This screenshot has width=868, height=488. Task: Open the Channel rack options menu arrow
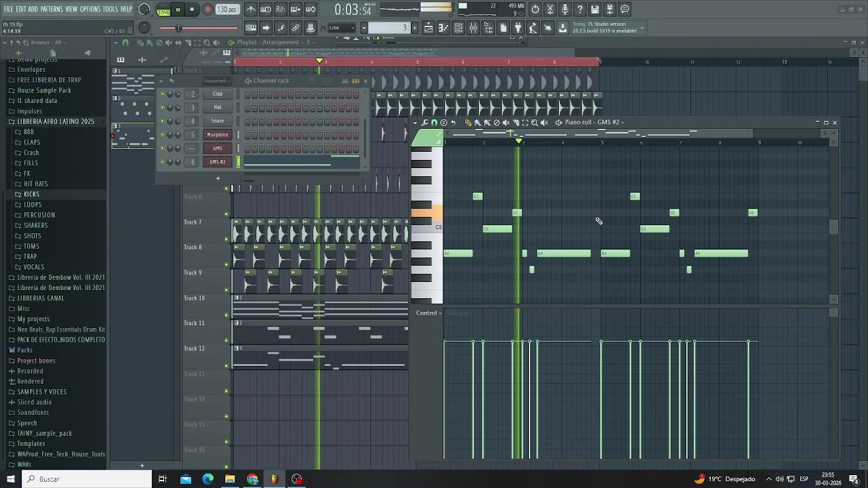[163, 81]
